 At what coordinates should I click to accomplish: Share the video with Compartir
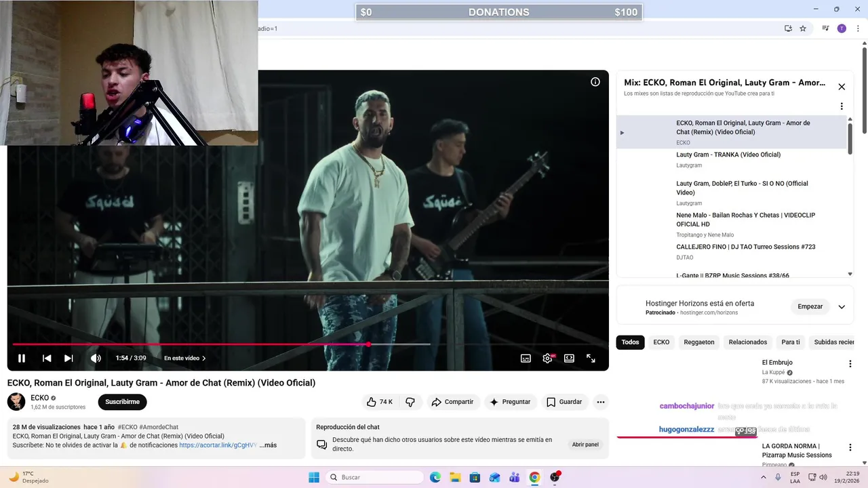[452, 402]
